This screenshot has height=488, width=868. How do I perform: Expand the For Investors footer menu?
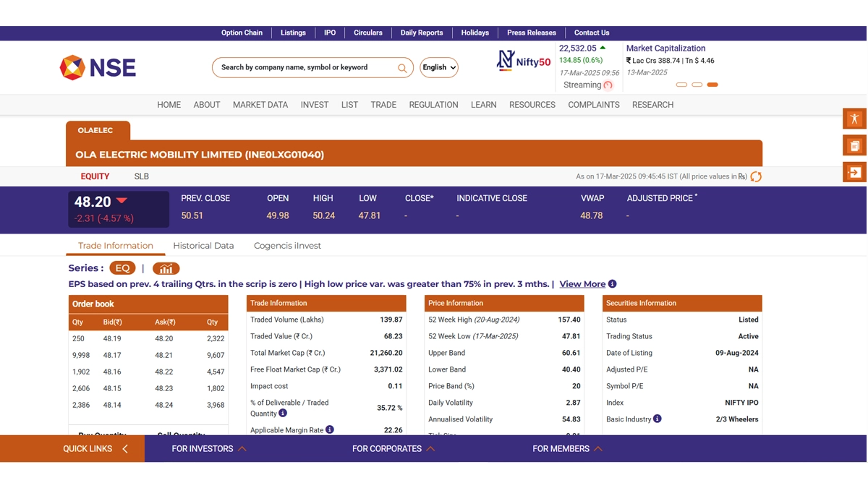208,449
